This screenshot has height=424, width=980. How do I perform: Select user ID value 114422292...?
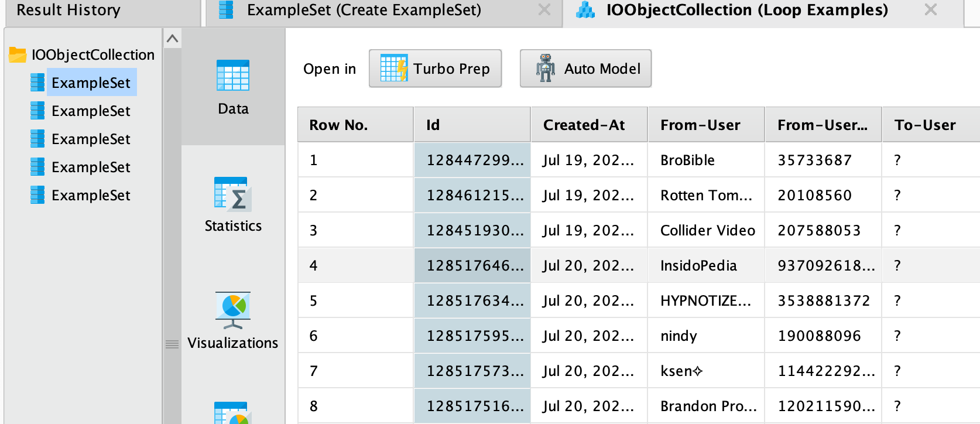click(824, 371)
